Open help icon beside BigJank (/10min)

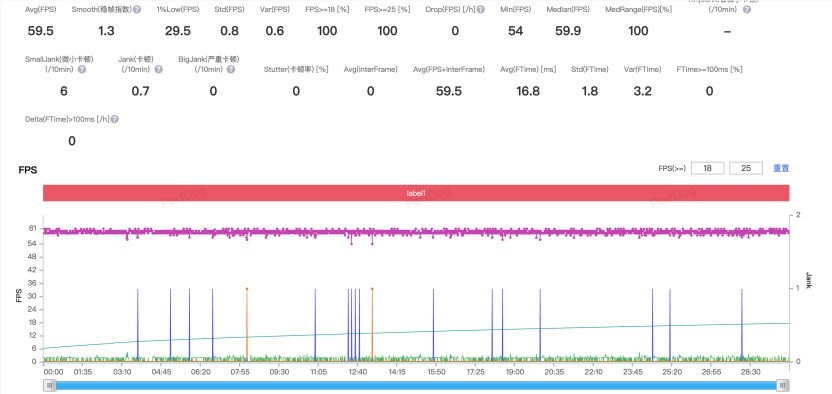pyautogui.click(x=231, y=69)
